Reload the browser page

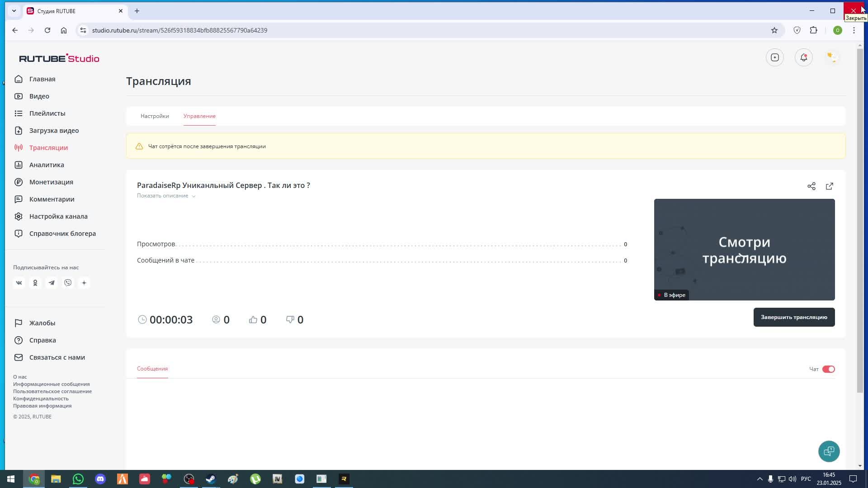coord(47,30)
